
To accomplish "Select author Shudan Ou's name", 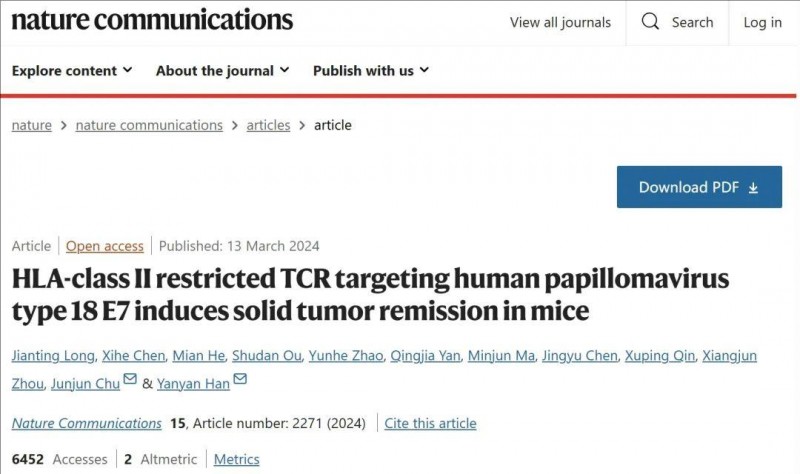I will click(267, 356).
